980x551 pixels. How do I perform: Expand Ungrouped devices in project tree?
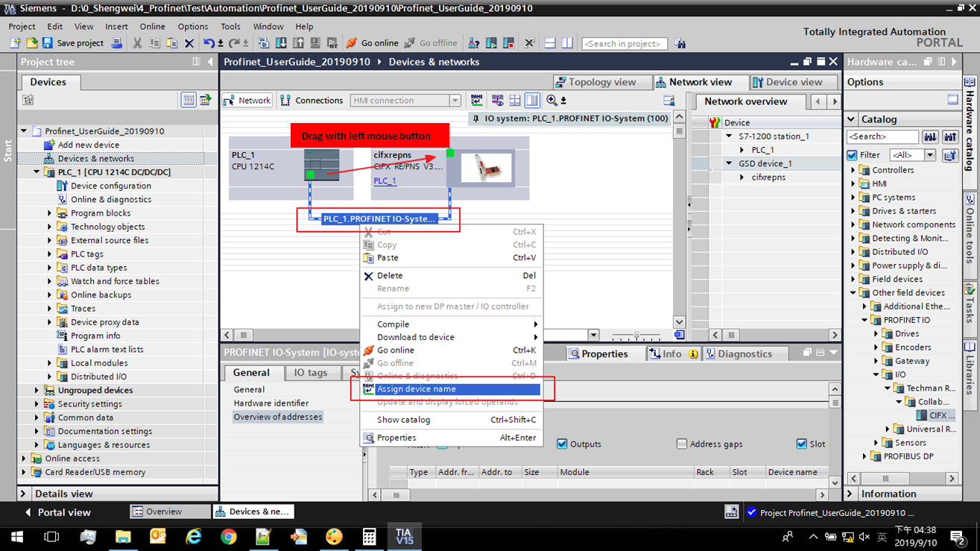coord(37,390)
